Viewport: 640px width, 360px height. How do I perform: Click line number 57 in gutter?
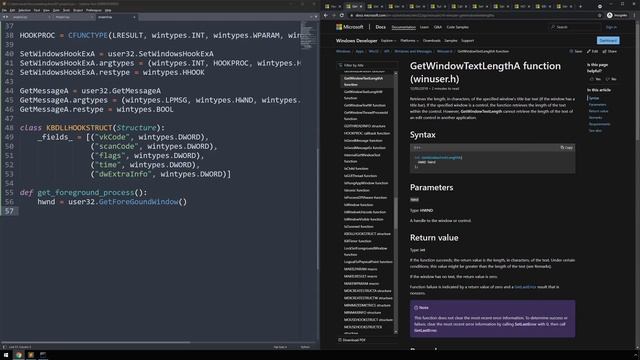(x=9, y=211)
